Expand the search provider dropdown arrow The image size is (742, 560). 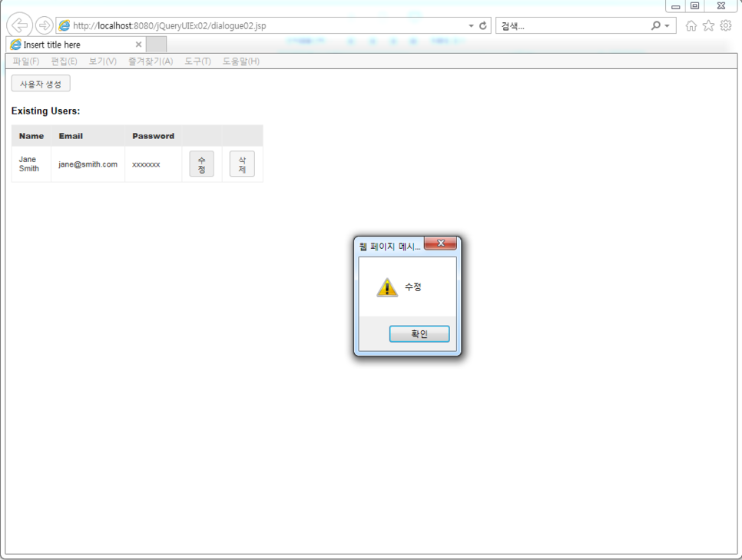tap(667, 25)
